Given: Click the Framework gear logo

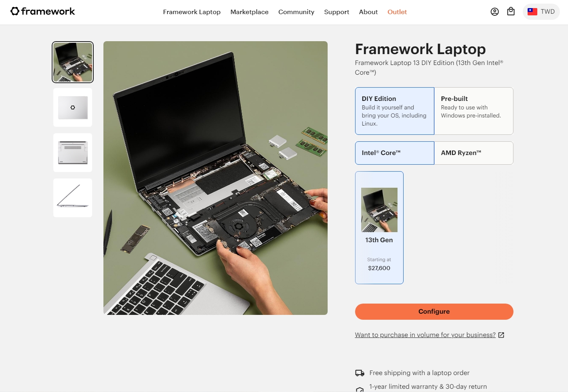Looking at the screenshot, I should click(x=15, y=11).
